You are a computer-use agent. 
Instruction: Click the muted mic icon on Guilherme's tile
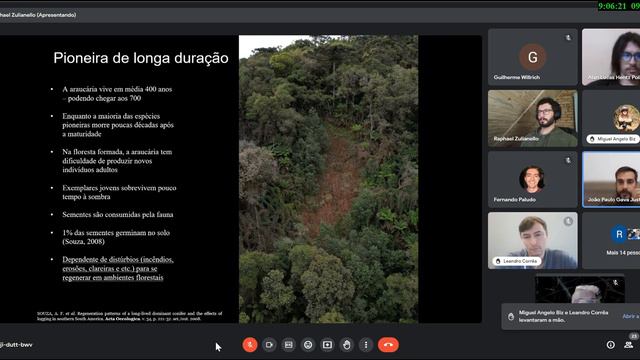[x=568, y=38]
